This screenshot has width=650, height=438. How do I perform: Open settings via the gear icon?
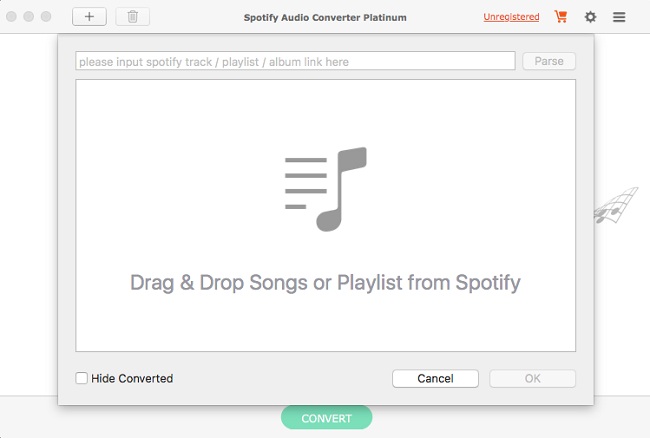click(x=590, y=17)
